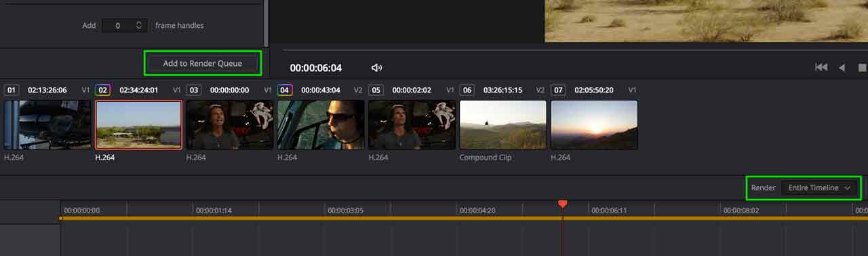Select clip 02 desert landscape thumbnail

139,125
